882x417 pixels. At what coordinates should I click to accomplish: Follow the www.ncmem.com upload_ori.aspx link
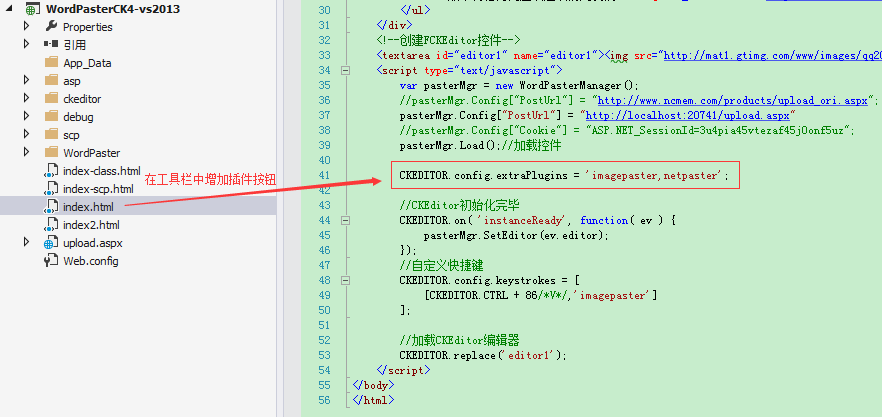coord(732,100)
